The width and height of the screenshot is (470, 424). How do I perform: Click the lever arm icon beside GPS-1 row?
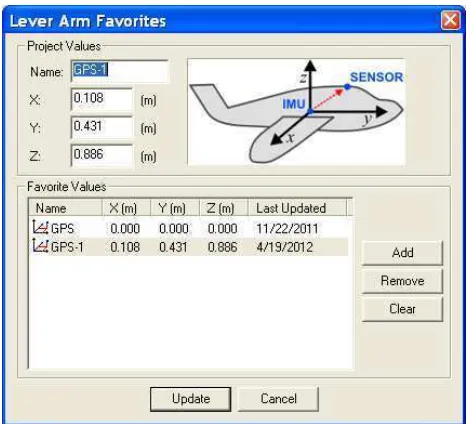[41, 246]
